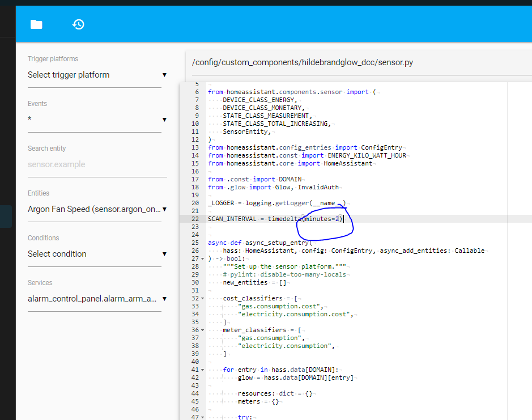532x420 pixels.
Task: Open the file history icon
Action: pyautogui.click(x=78, y=24)
